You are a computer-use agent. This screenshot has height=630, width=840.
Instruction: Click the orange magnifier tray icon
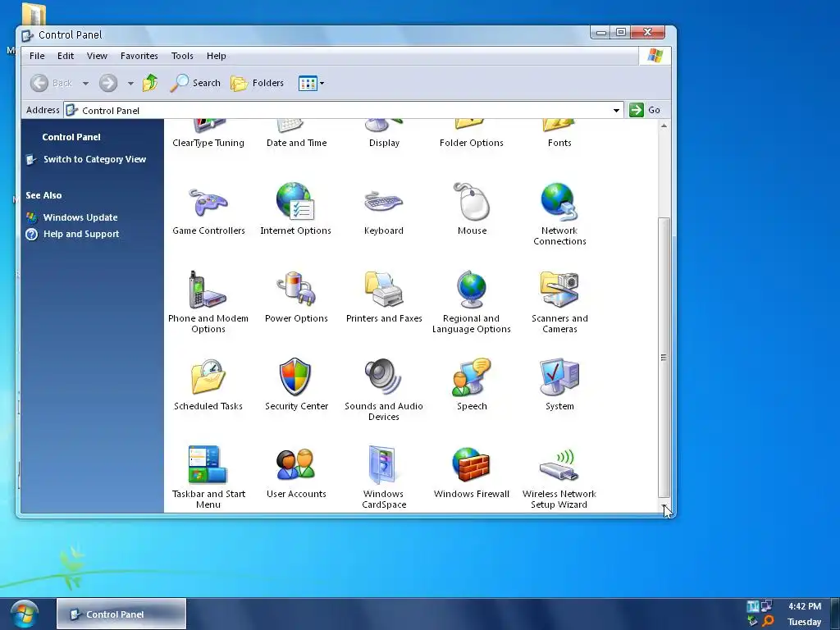768,622
